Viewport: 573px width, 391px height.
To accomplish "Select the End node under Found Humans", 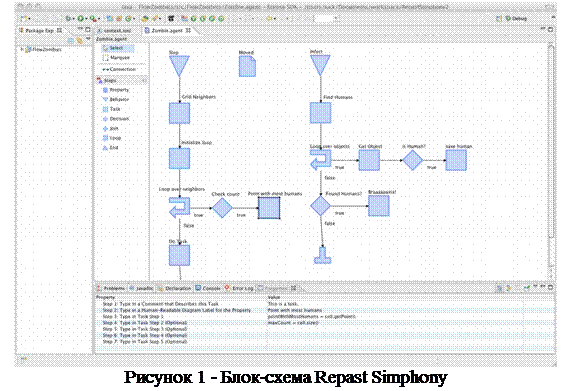I will tap(323, 255).
